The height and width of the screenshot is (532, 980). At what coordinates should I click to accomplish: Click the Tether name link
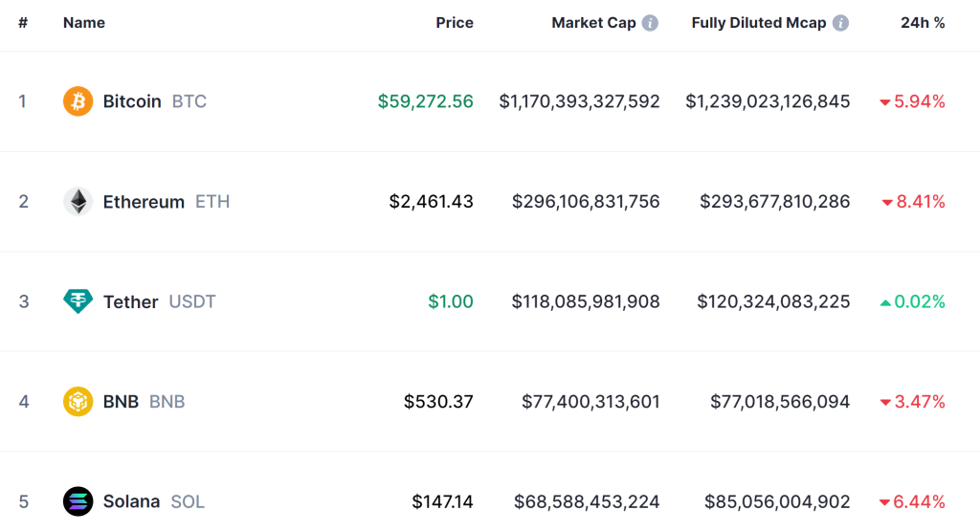pos(130,301)
